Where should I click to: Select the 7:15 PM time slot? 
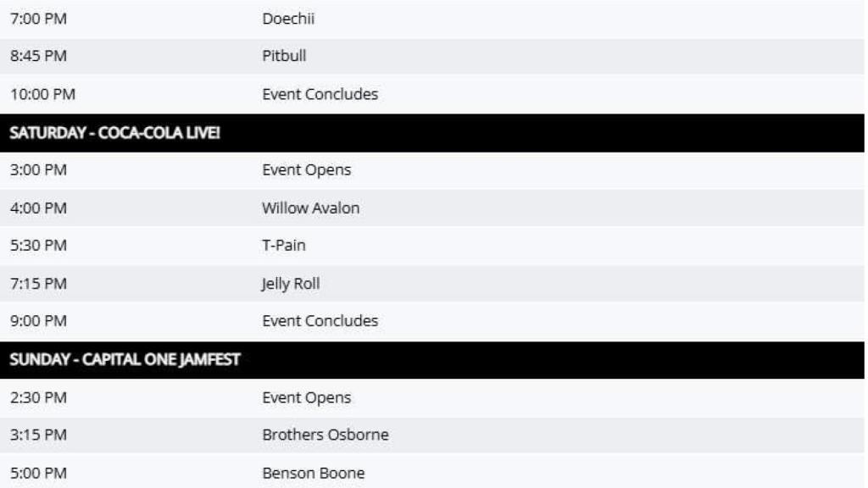38,284
